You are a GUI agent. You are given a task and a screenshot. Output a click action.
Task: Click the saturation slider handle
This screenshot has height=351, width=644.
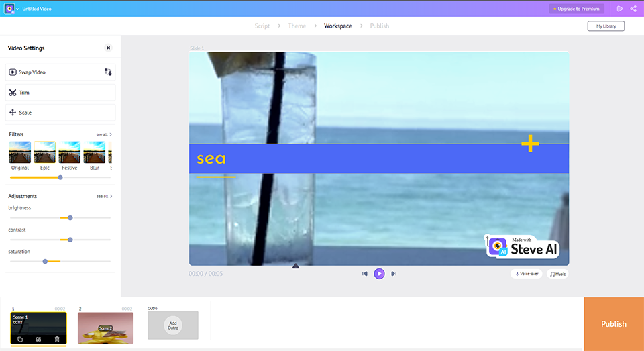click(x=45, y=261)
